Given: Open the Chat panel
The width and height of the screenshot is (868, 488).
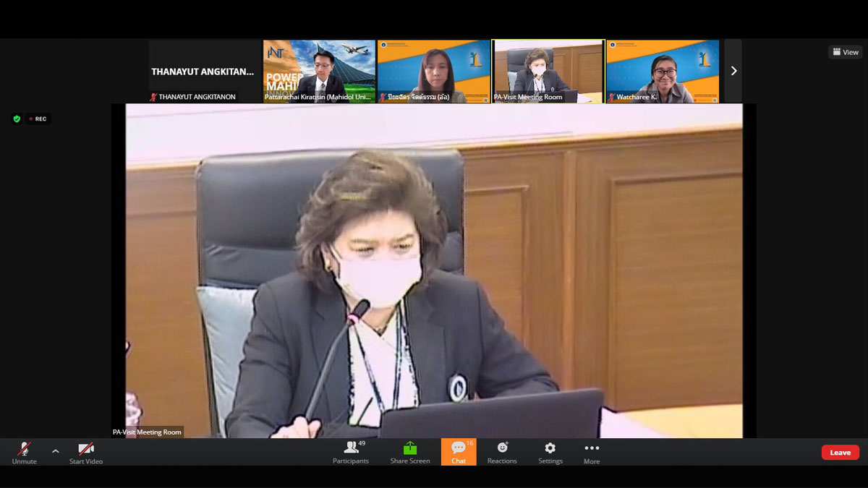Looking at the screenshot, I should (459, 452).
